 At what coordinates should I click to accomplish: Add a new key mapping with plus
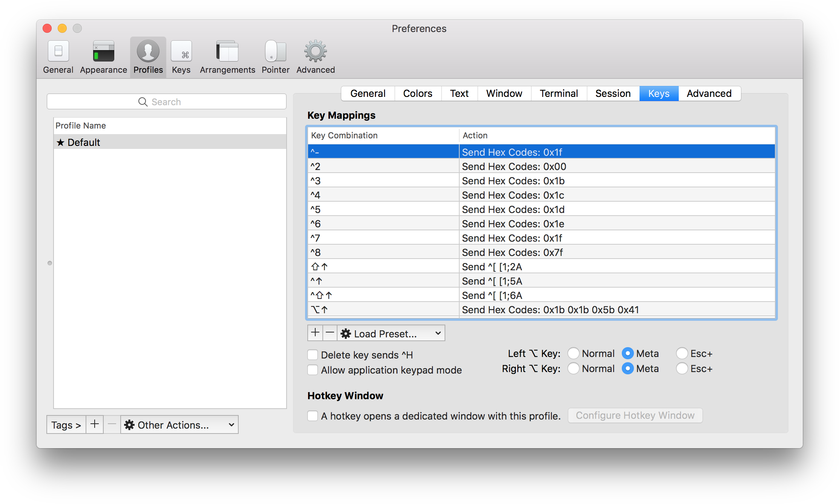pyautogui.click(x=315, y=333)
